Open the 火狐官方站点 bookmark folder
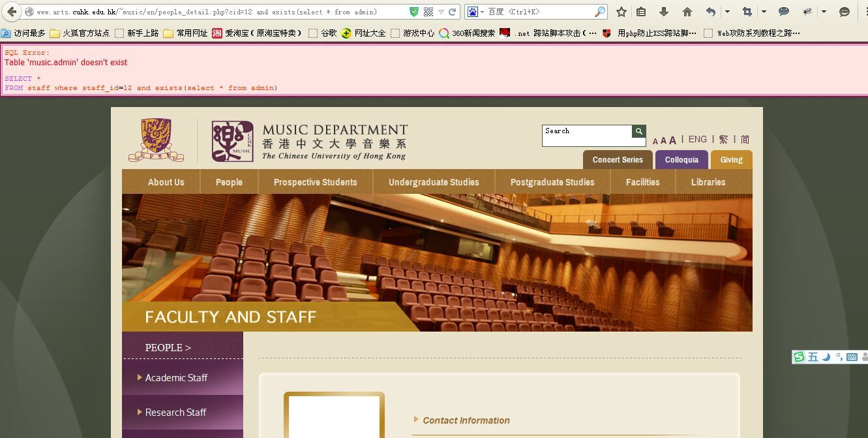Screen dimensions: 868x438 80,33
